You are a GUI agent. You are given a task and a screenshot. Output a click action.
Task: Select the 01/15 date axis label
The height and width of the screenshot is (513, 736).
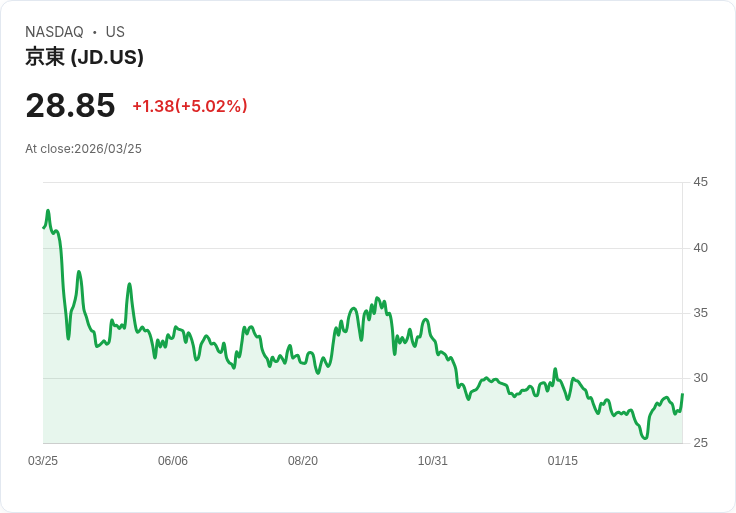(563, 461)
